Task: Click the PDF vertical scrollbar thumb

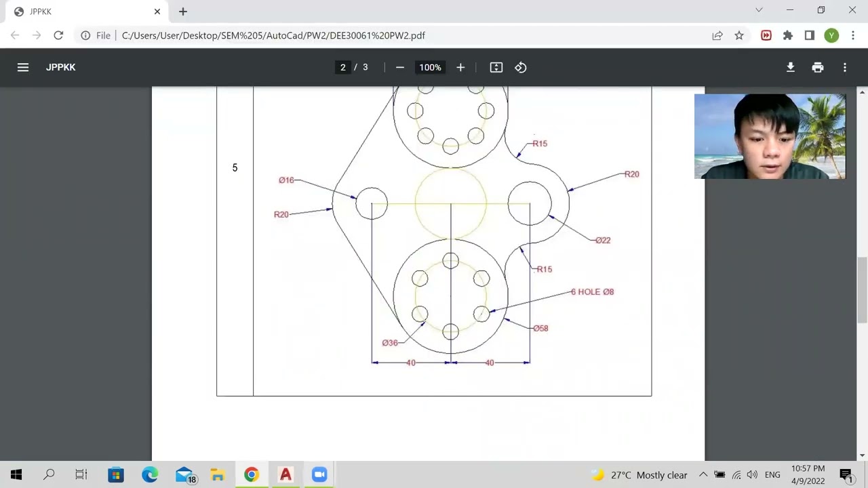Action: (863, 289)
